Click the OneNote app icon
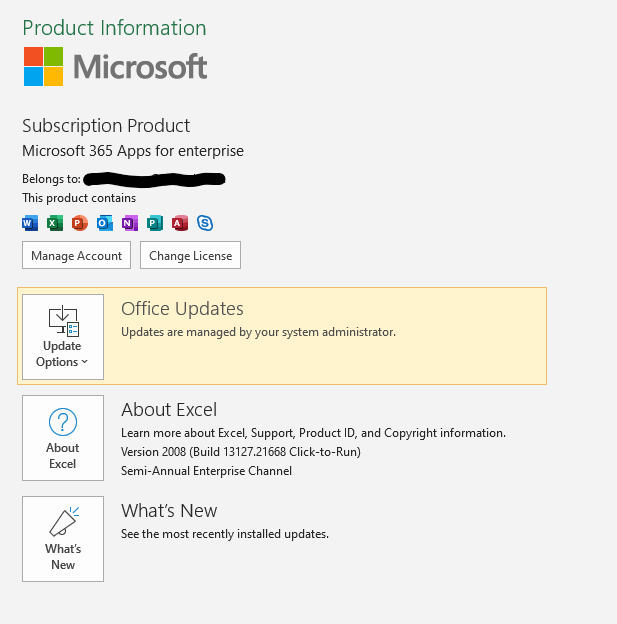Image resolution: width=617 pixels, height=624 pixels. click(x=130, y=223)
